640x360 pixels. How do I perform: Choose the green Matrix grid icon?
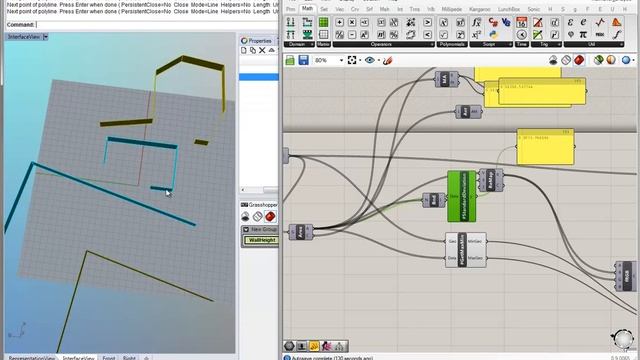tap(323, 22)
